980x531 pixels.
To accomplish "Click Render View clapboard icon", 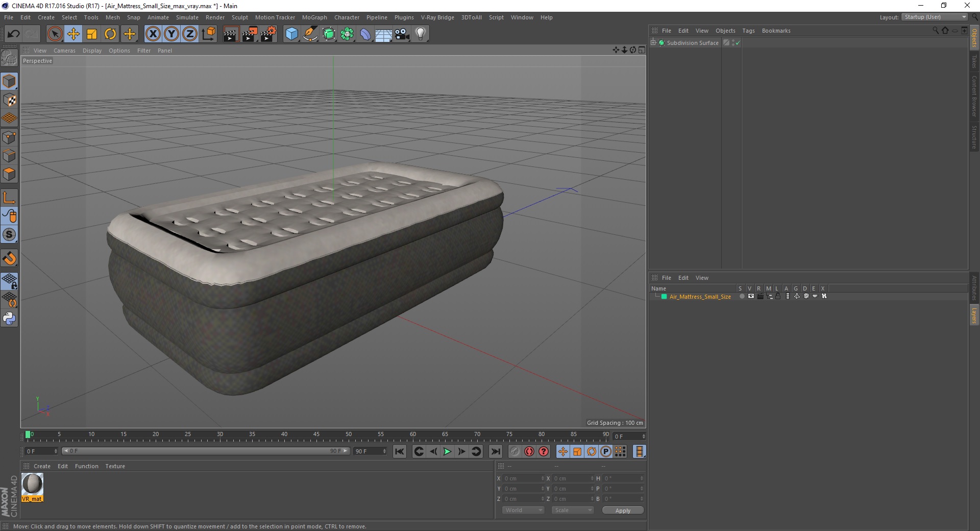I will pyautogui.click(x=231, y=34).
